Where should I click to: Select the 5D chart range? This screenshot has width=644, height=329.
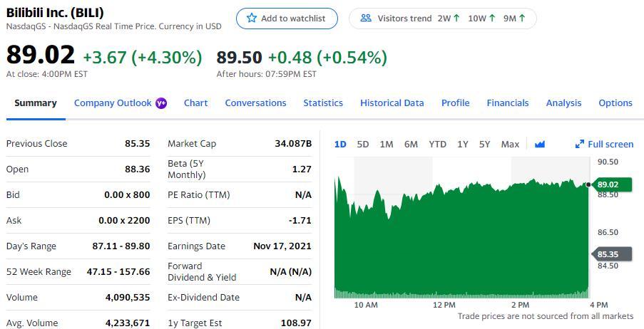pyautogui.click(x=363, y=145)
